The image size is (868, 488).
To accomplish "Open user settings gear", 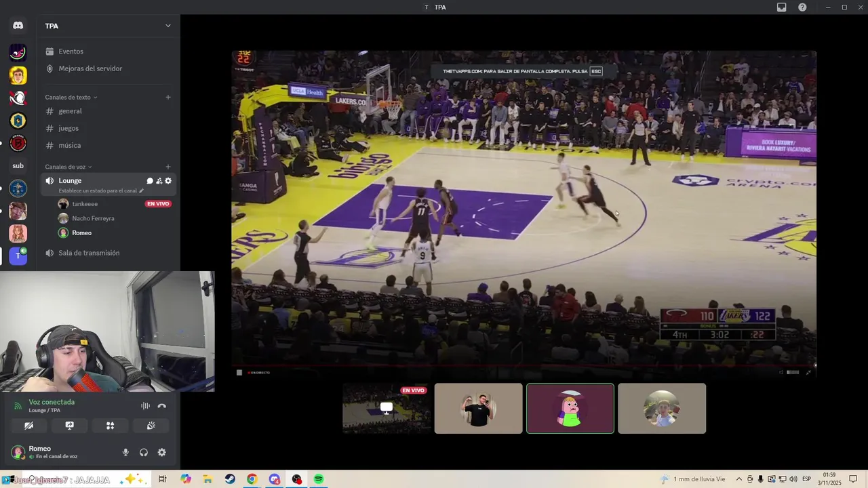I will point(161,452).
